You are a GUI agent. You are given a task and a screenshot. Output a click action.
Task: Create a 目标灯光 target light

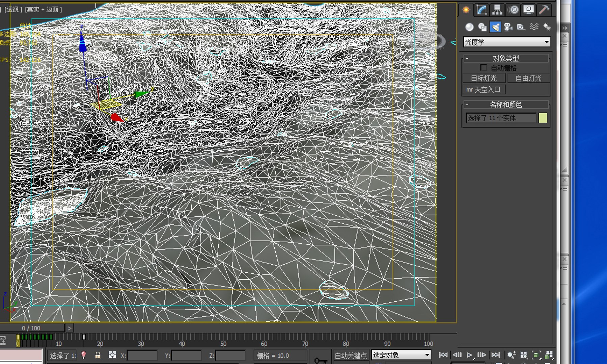point(484,78)
